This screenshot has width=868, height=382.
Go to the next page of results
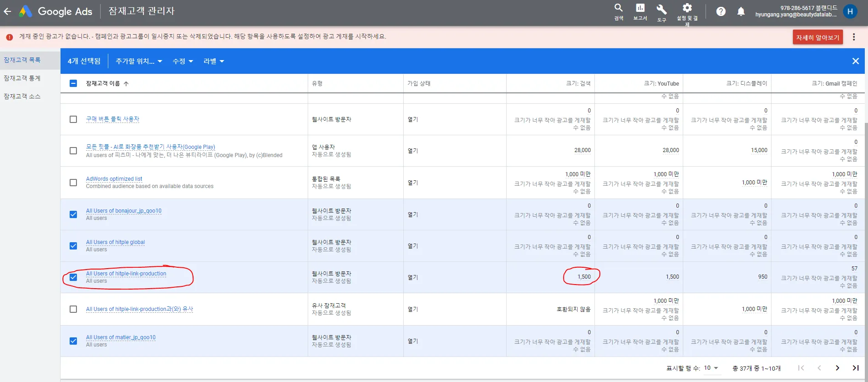coord(838,368)
